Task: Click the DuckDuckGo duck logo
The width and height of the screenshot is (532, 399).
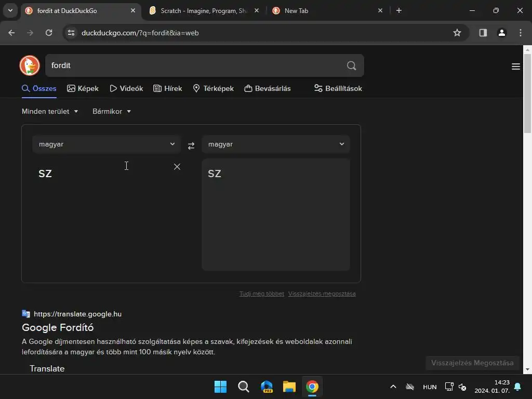Action: coord(30,65)
